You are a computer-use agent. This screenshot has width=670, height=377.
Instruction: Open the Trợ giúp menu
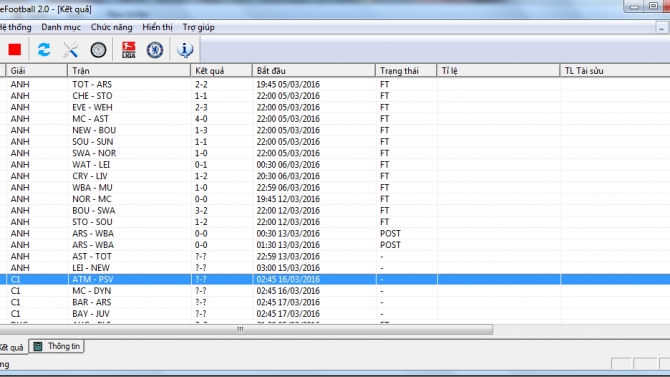tap(199, 27)
